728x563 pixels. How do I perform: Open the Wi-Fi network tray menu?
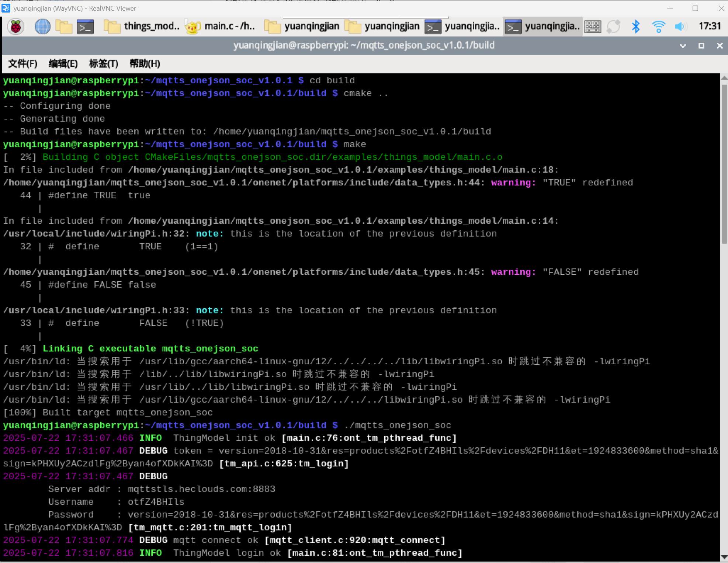pos(658,27)
